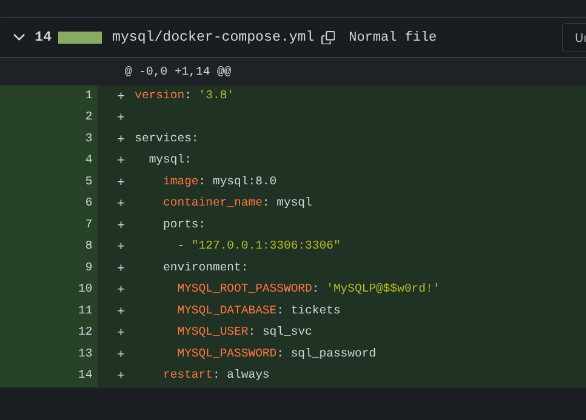Click the plus marker on blank line 2
Viewport: 586px width, 420px height.
[120, 117]
